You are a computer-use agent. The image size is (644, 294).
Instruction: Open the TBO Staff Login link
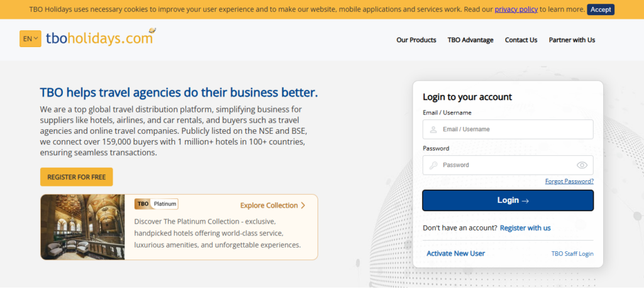click(x=572, y=254)
